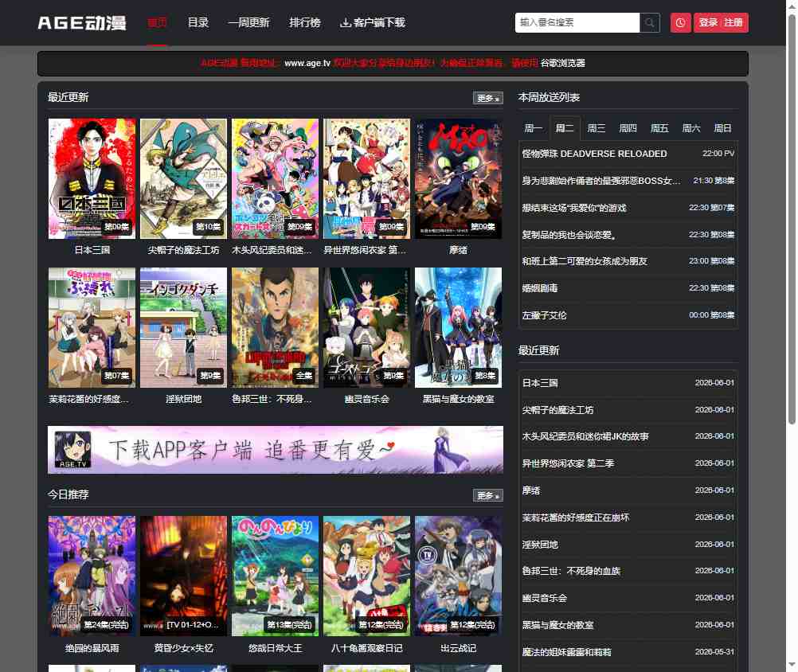Open 日本三国 in sidebar recent list
The height and width of the screenshot is (672, 798).
coord(540,382)
